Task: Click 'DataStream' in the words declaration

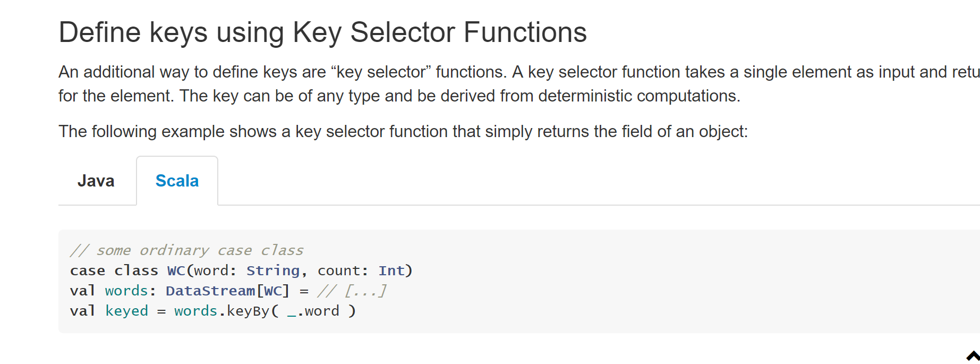Action: (x=210, y=291)
